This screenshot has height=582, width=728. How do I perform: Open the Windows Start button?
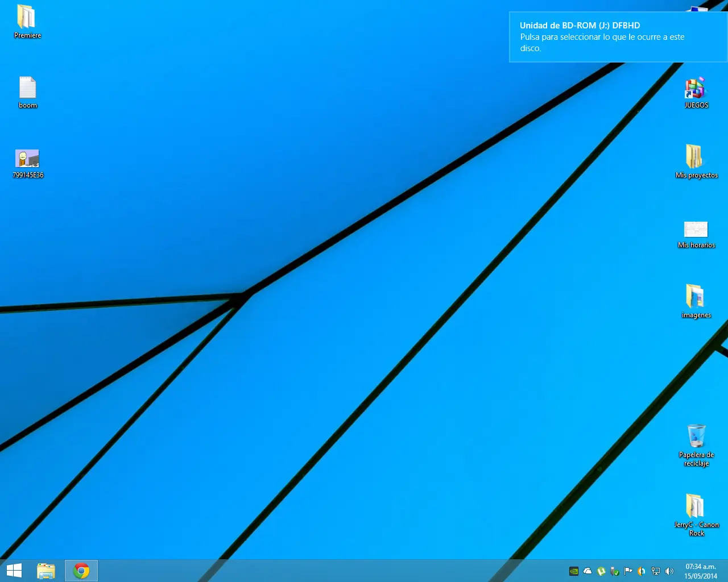[x=14, y=571]
